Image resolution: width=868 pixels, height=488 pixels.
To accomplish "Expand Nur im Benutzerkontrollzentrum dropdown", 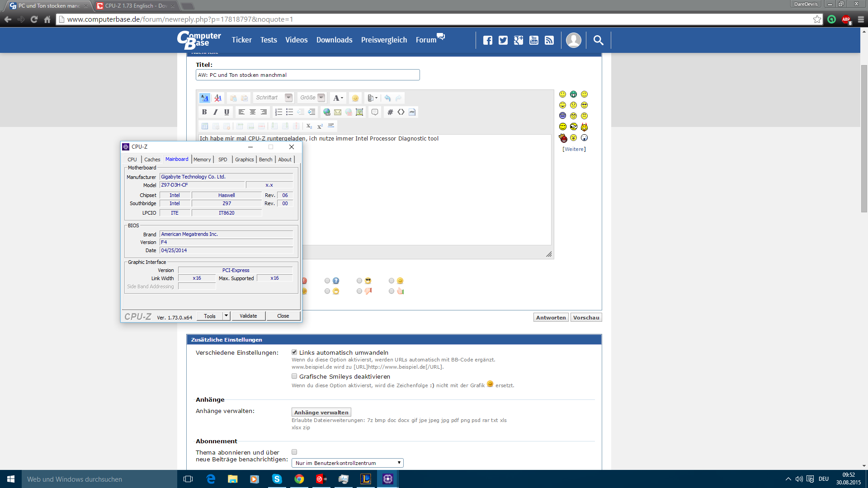I will [x=347, y=463].
